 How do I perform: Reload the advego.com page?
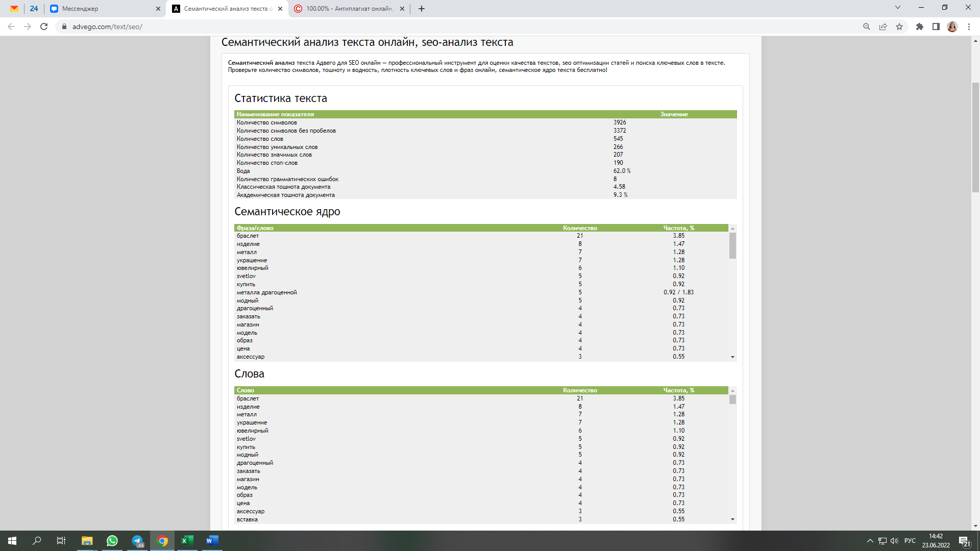pyautogui.click(x=45, y=27)
